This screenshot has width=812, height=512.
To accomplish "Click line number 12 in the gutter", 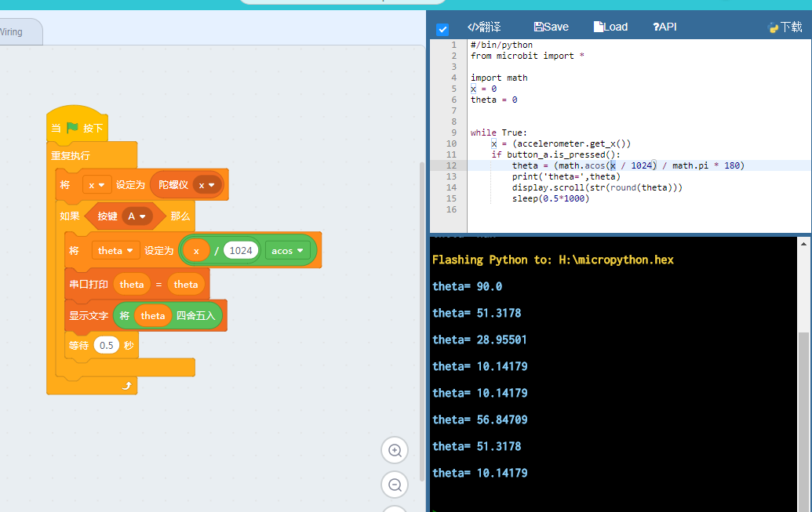I will (x=451, y=165).
